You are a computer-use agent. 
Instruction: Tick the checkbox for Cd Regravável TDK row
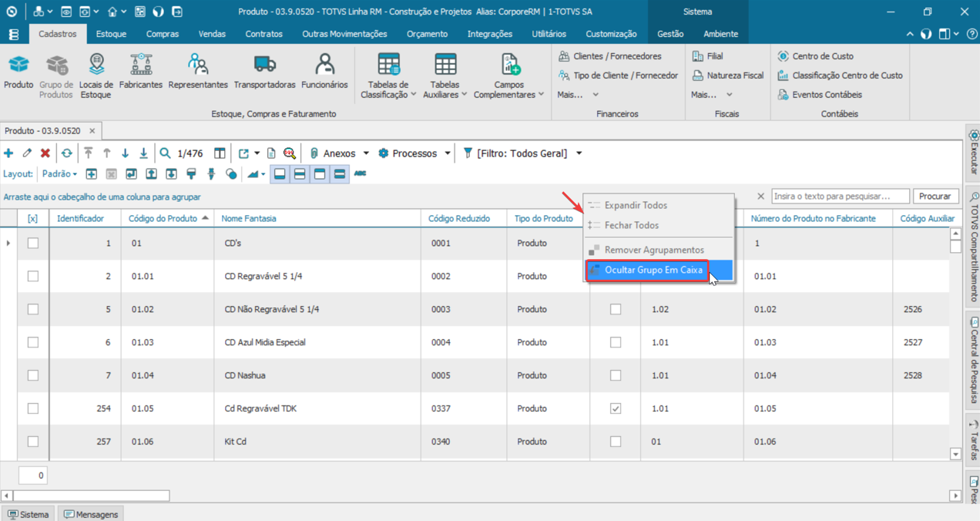pyautogui.click(x=32, y=408)
